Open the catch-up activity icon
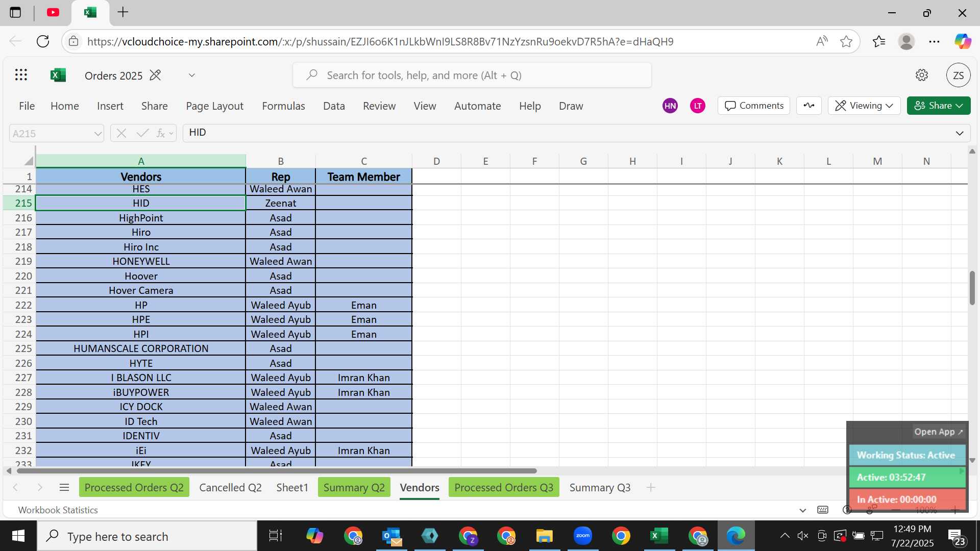 click(x=809, y=106)
